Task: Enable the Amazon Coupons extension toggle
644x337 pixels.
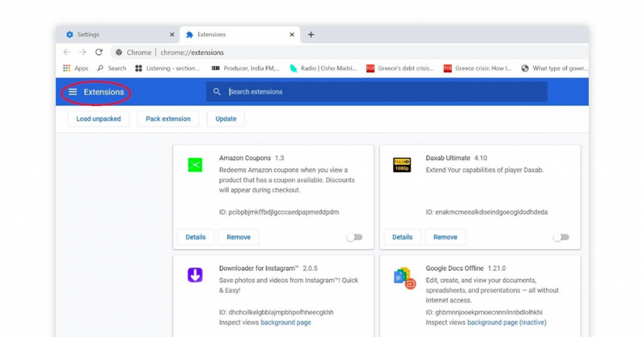Action: [355, 237]
